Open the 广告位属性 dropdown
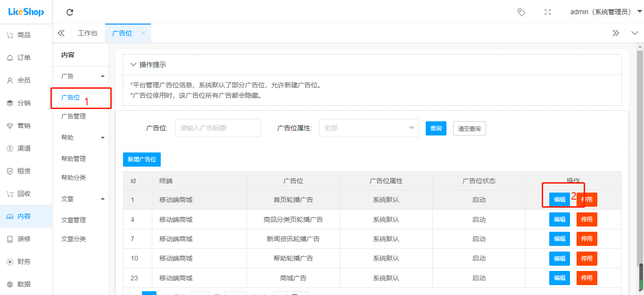Image resolution: width=644 pixels, height=295 pixels. tap(369, 128)
